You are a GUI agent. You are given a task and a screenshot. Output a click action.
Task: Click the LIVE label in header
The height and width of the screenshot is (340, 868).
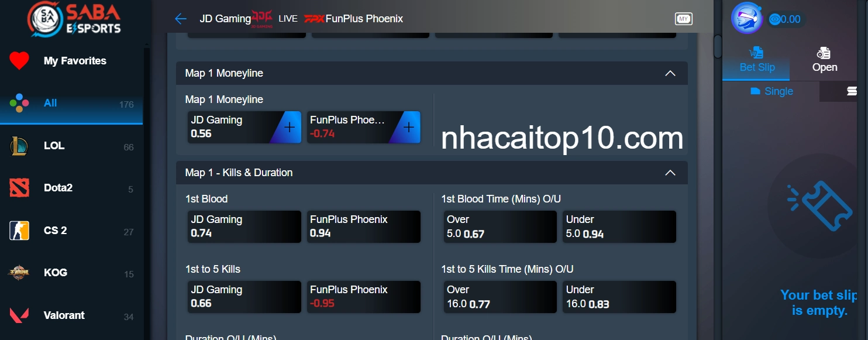click(x=288, y=19)
